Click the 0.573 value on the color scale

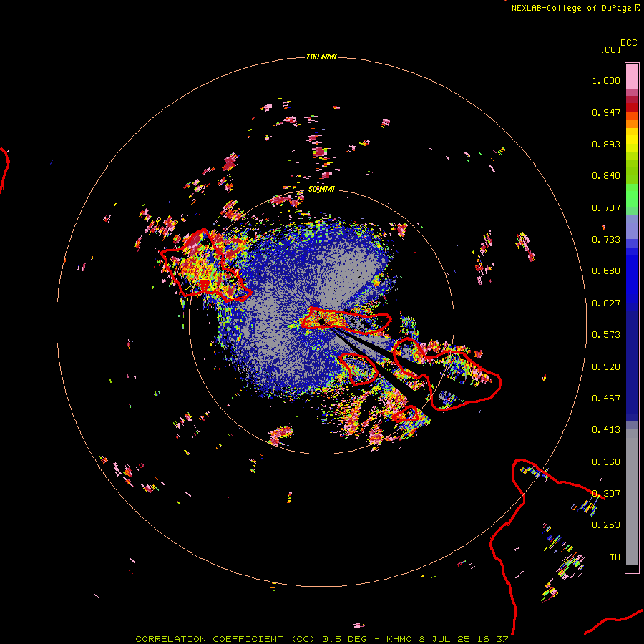pos(606,335)
